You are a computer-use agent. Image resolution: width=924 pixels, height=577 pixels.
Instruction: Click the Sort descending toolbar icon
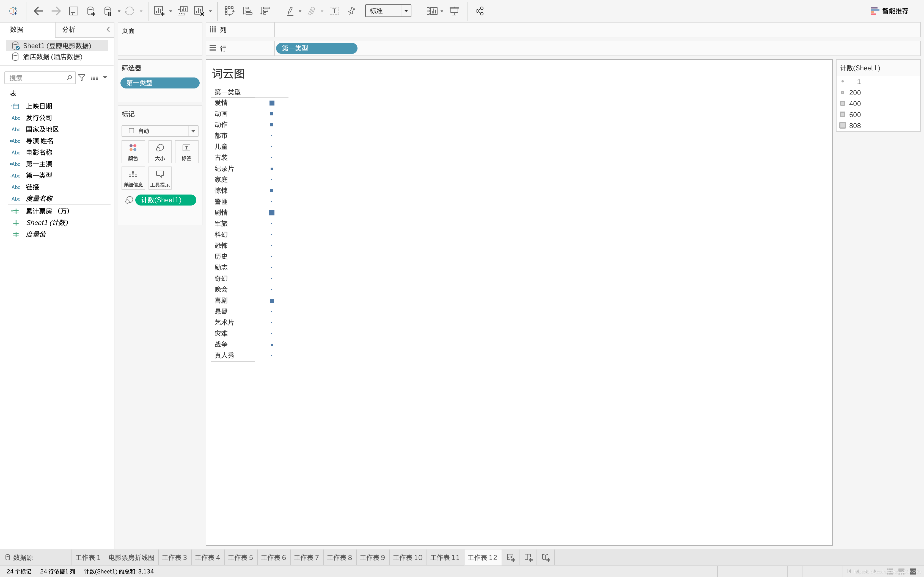pyautogui.click(x=265, y=11)
